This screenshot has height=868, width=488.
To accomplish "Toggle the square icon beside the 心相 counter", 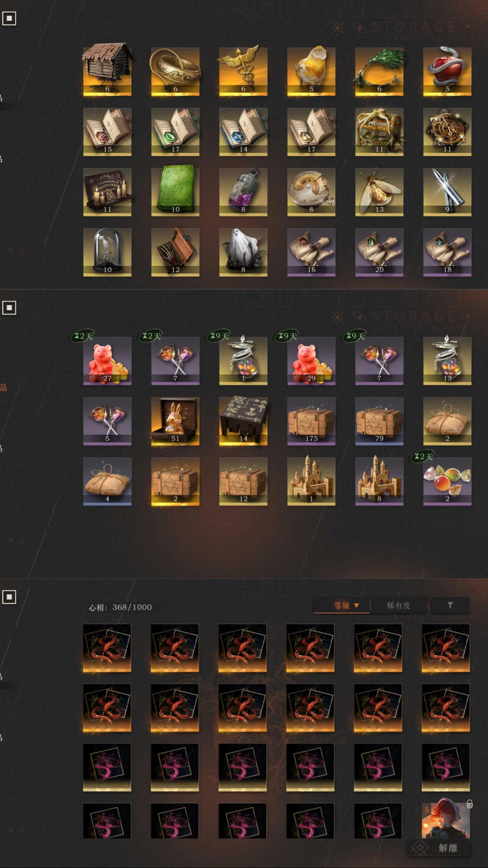I will (x=9, y=597).
